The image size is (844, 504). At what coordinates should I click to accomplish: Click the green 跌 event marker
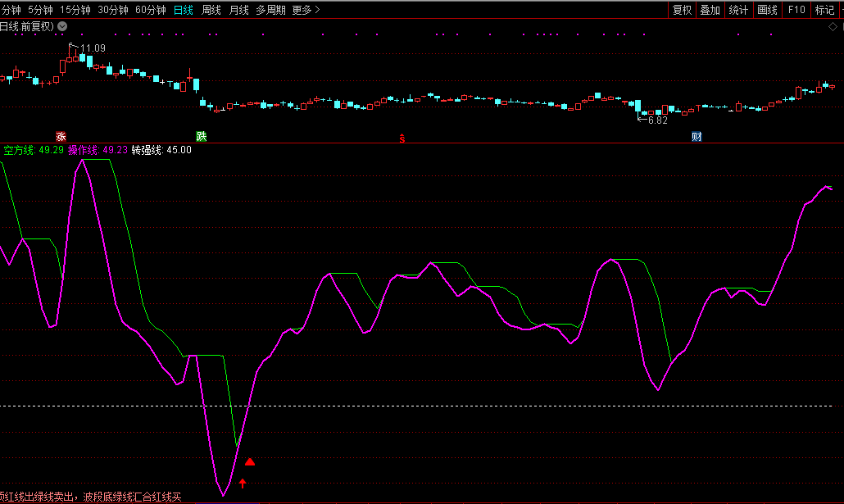click(201, 136)
